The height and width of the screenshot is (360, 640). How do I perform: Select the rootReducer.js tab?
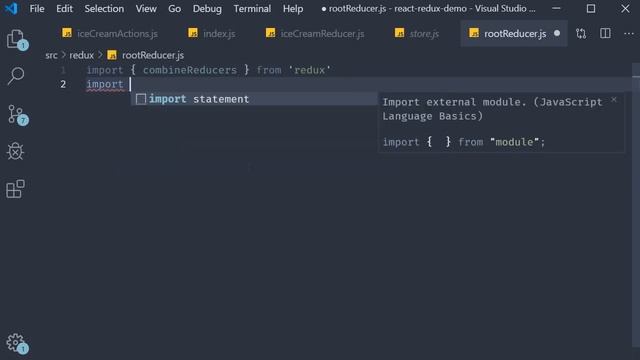point(514,33)
